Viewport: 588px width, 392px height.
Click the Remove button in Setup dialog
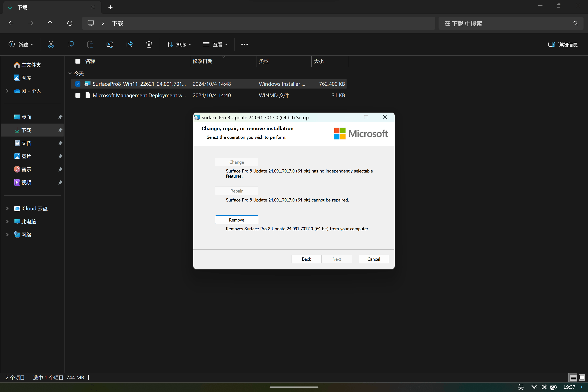click(236, 220)
